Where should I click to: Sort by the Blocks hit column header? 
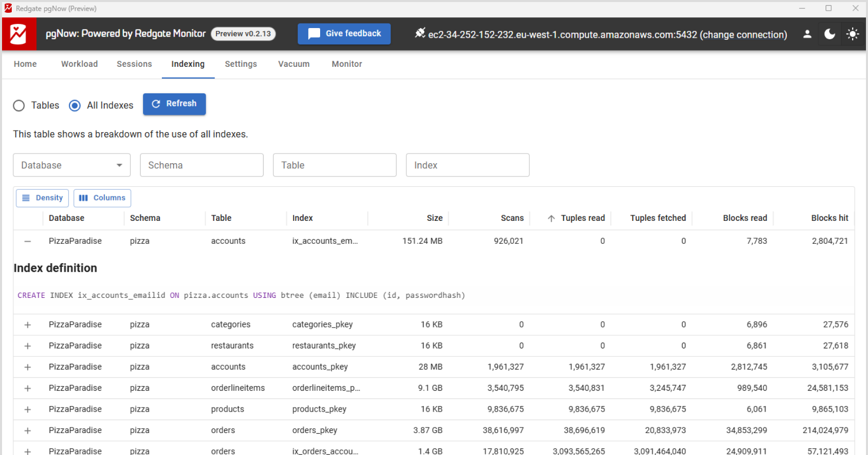[830, 218]
